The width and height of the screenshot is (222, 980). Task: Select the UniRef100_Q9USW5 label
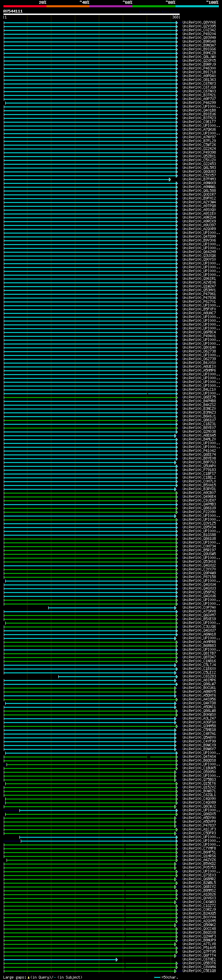[x=199, y=554]
